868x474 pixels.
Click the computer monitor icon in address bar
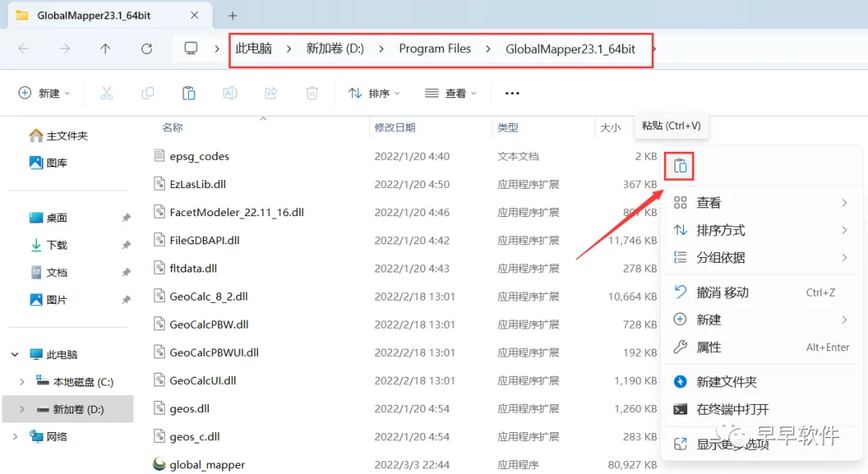(x=191, y=49)
